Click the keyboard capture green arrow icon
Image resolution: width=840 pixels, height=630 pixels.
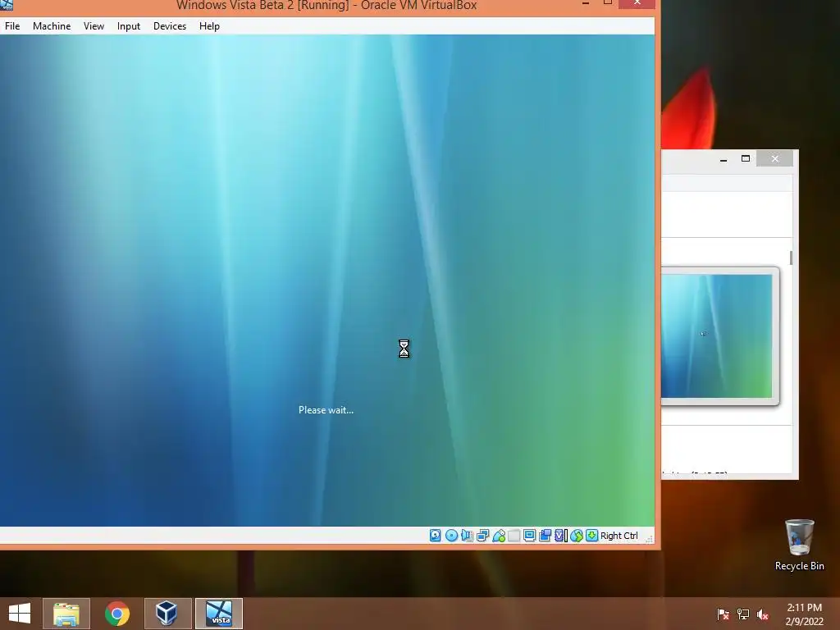click(x=591, y=535)
